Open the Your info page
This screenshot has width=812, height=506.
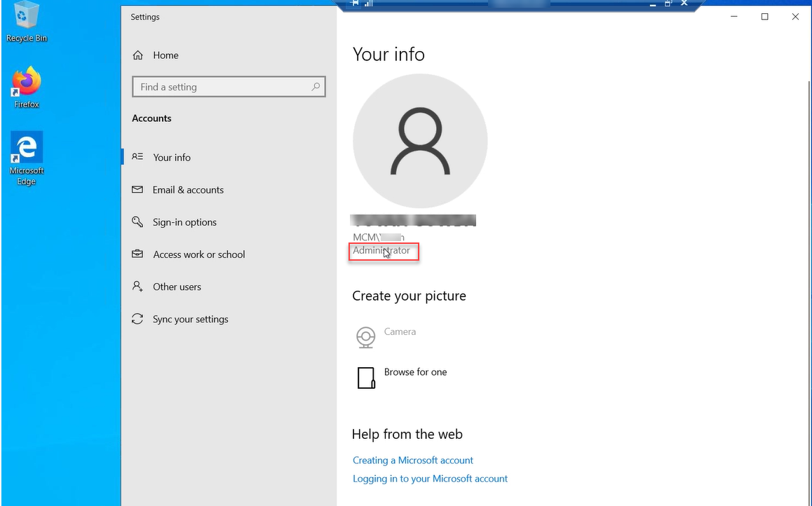(171, 157)
